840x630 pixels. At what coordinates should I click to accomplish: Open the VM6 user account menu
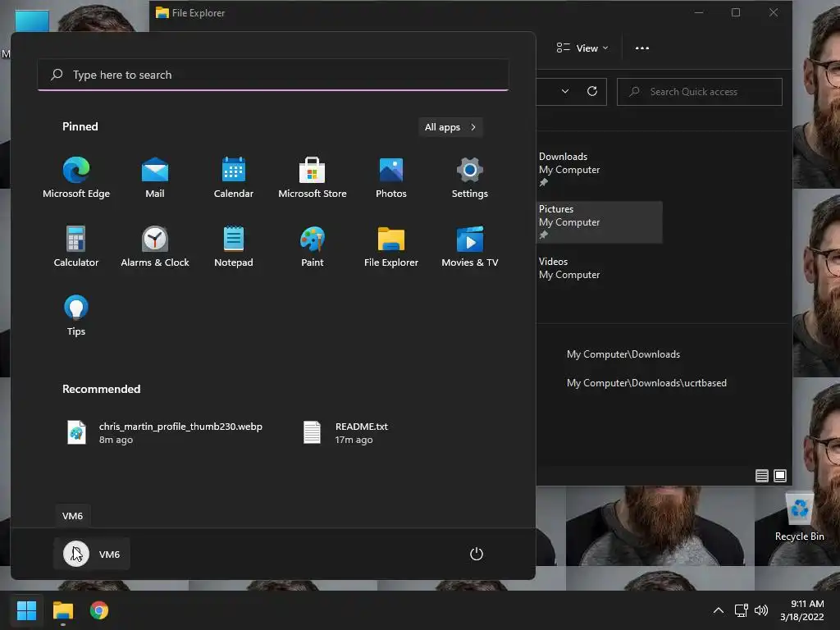tap(92, 554)
